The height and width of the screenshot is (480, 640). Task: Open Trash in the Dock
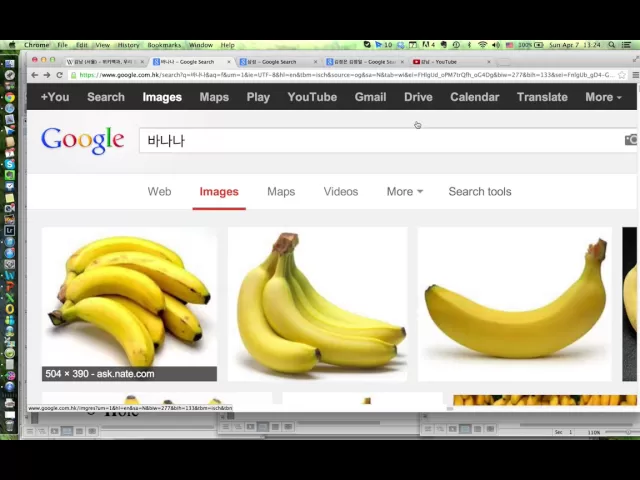(9, 426)
